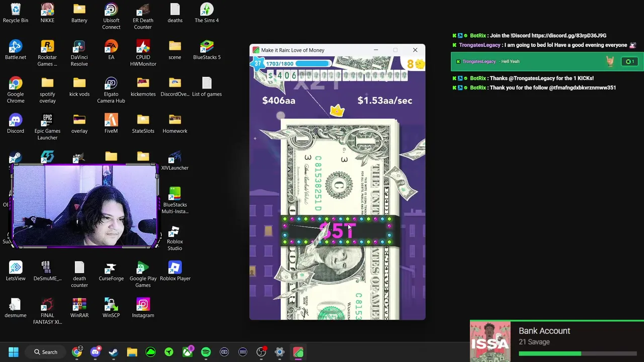The image size is (644, 362).
Task: Open the DiscordOverlay folder icon
Action: click(175, 86)
